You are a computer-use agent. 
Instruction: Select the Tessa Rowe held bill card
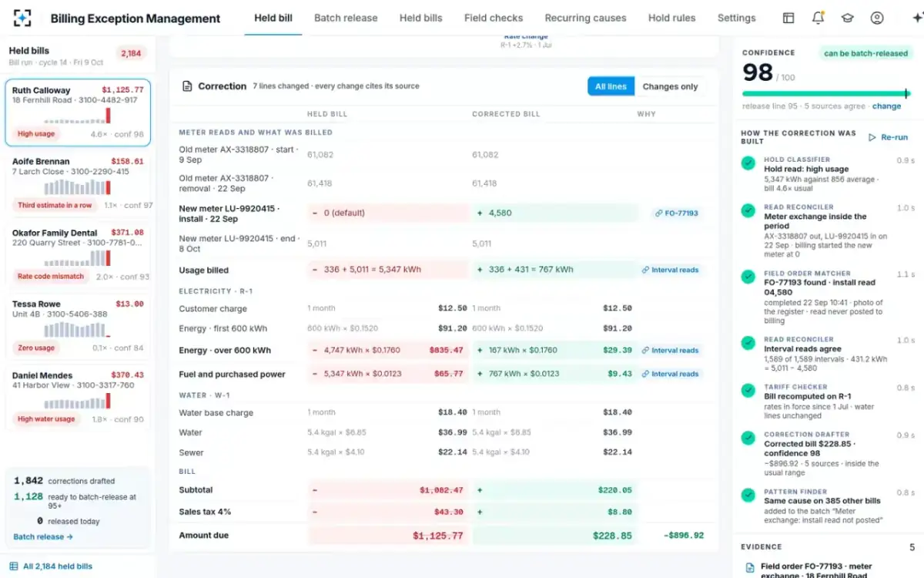78,326
